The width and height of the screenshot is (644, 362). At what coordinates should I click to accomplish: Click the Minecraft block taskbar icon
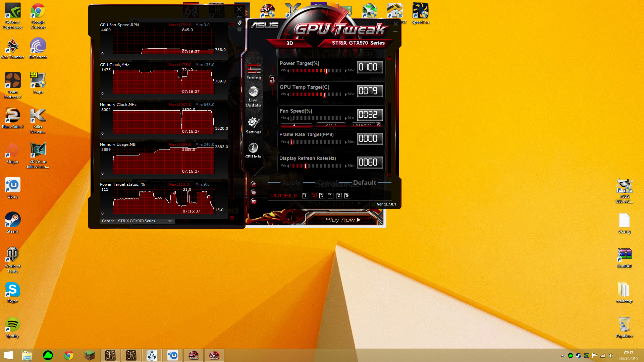click(90, 355)
